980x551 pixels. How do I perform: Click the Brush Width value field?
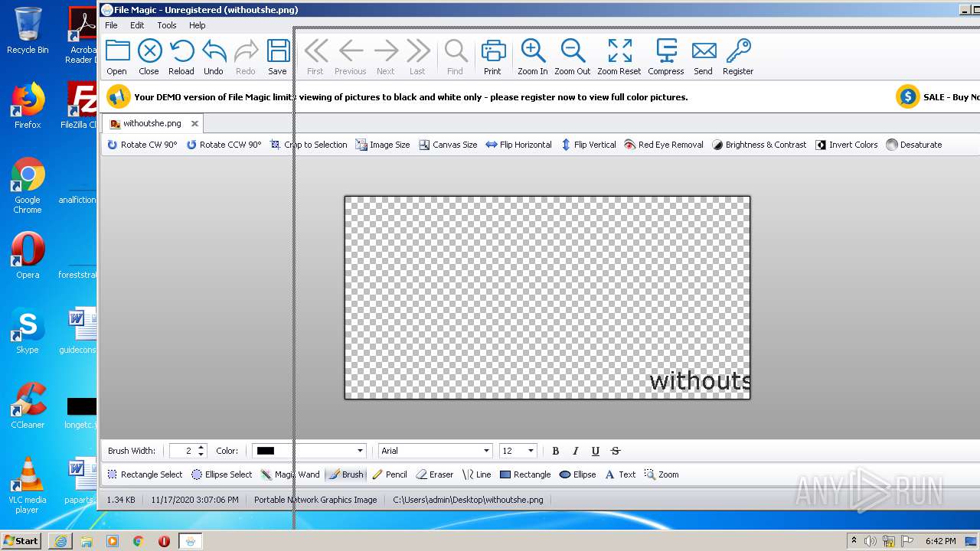tap(182, 451)
